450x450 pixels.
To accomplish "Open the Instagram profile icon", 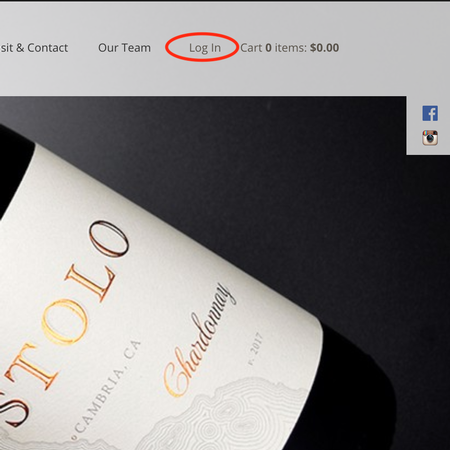I will pos(430,138).
